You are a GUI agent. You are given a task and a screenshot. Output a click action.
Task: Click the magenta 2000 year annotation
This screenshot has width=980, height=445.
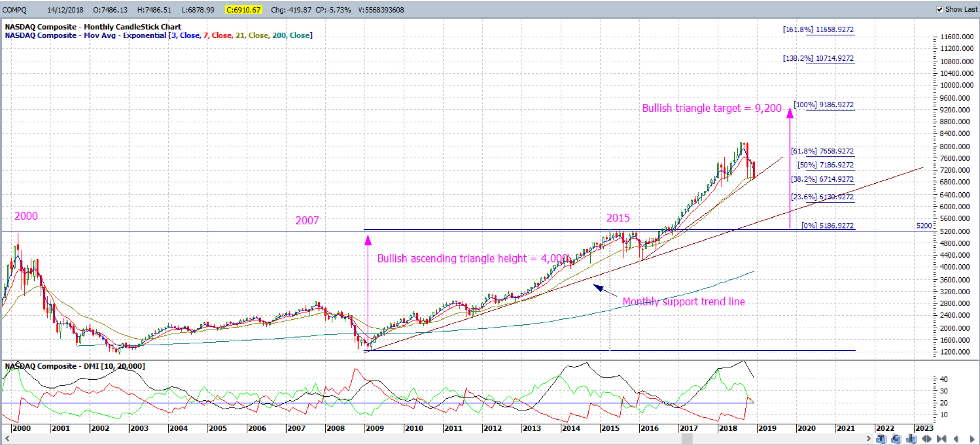pos(26,216)
